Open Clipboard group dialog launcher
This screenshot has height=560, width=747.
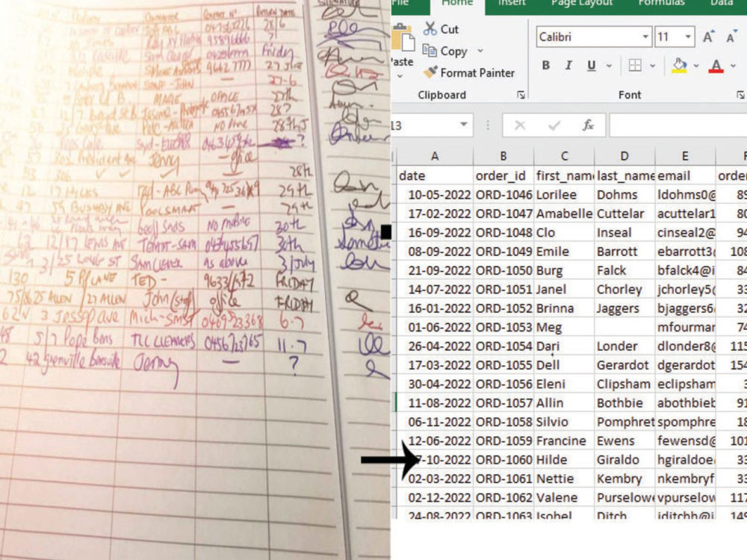pos(521,96)
